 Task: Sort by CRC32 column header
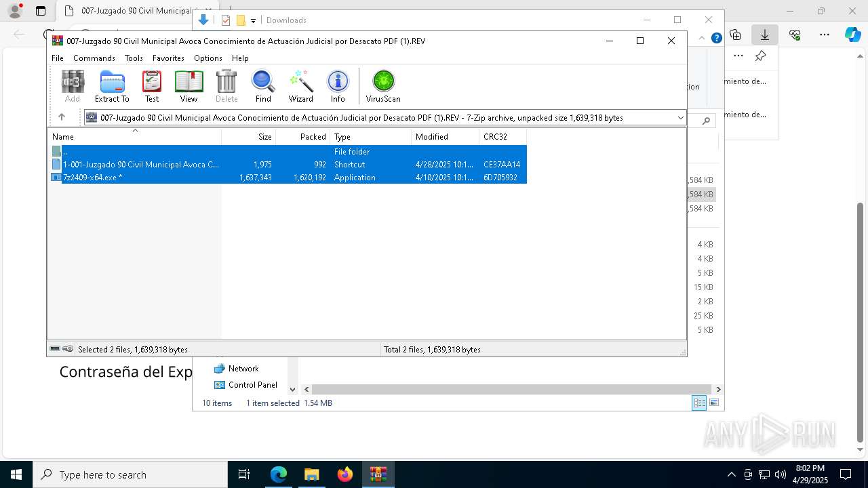pos(502,136)
